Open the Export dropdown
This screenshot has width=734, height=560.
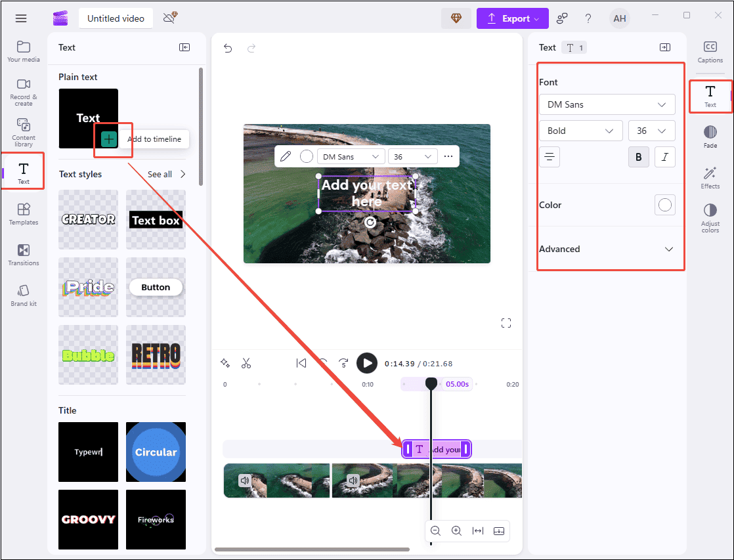coord(513,18)
